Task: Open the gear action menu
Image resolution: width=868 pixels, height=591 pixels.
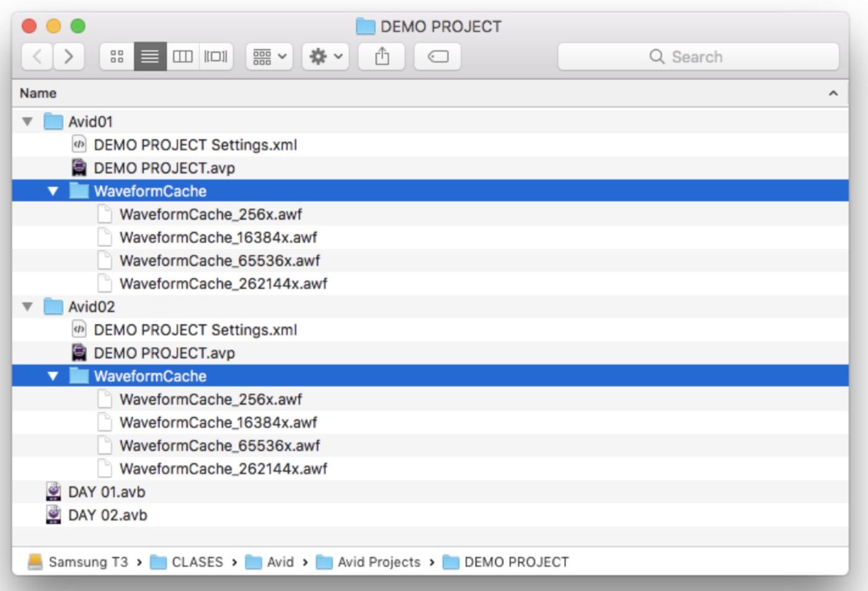Action: click(325, 56)
